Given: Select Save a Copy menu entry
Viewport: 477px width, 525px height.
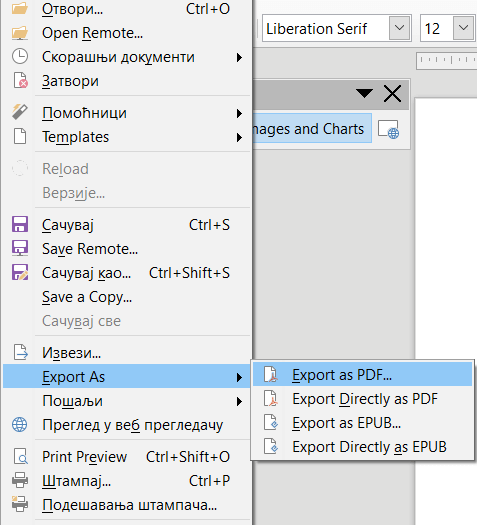Looking at the screenshot, I should pos(127,297).
